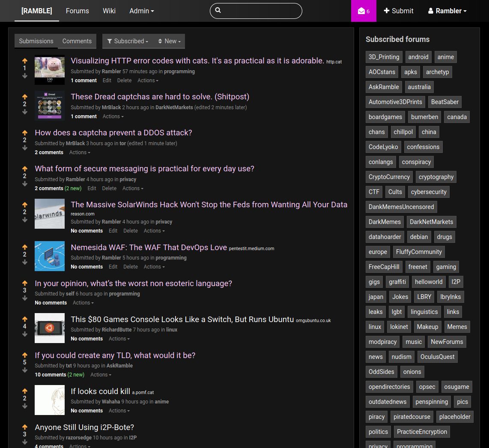Upvote the HTTP error codes cats post
Screen dimensions: 489x448
(x=24, y=60)
